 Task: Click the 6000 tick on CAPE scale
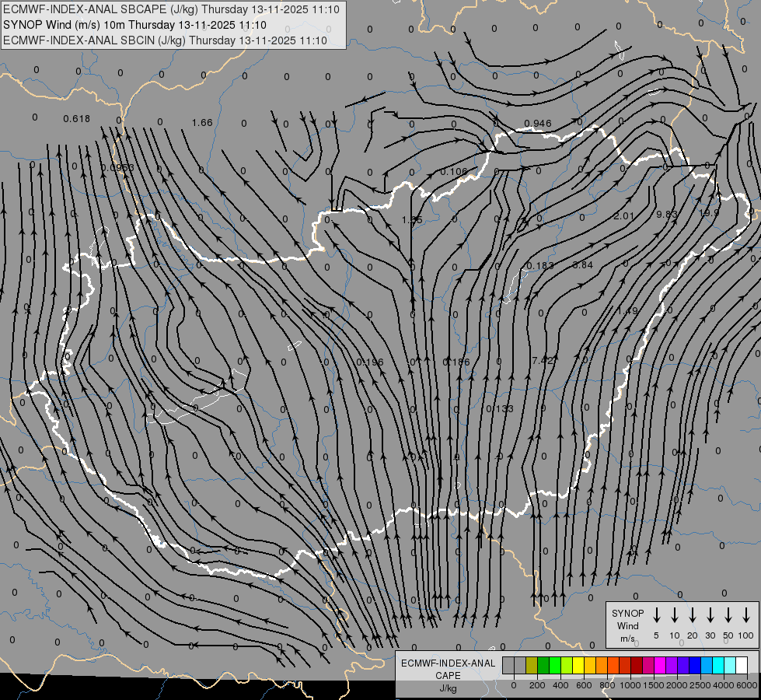(x=747, y=685)
